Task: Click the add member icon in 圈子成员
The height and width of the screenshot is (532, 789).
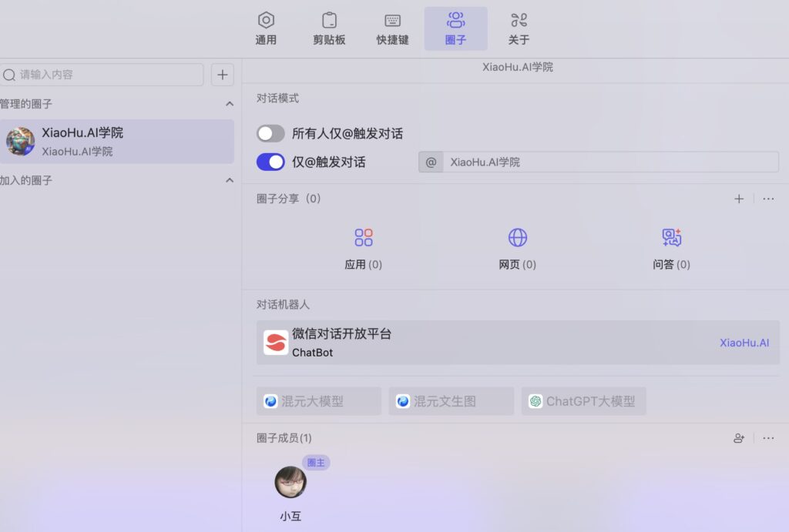Action: (x=739, y=438)
